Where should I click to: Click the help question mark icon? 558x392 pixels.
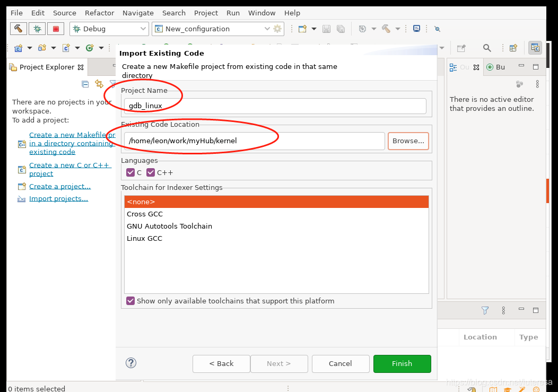(131, 363)
